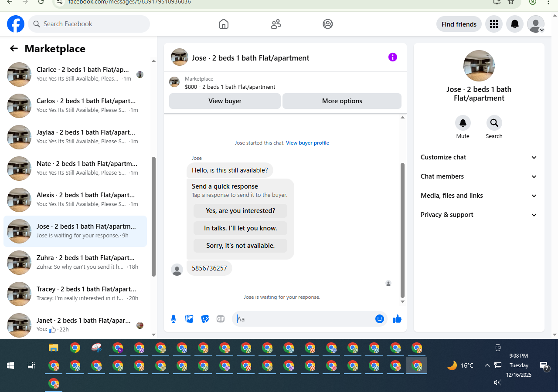Screen dimensions: 558x392
Task: Open Zuhra's conversation
Action: (x=75, y=263)
